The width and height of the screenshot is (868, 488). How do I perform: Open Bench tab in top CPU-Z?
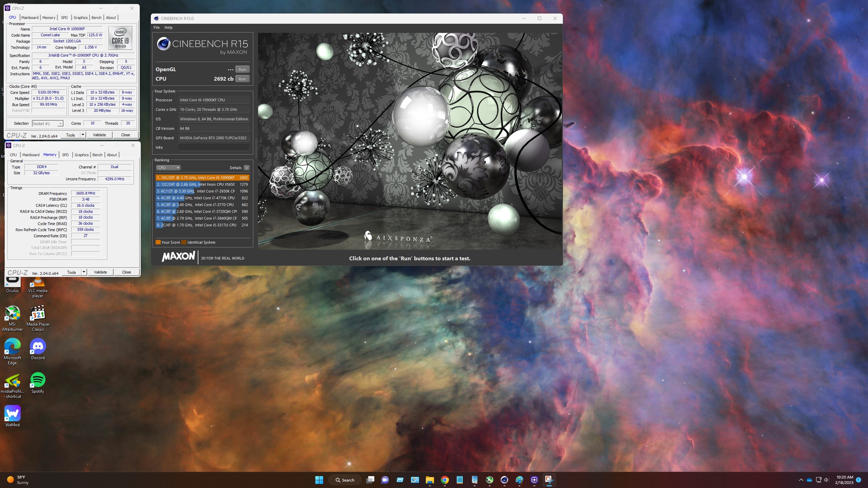pos(96,18)
